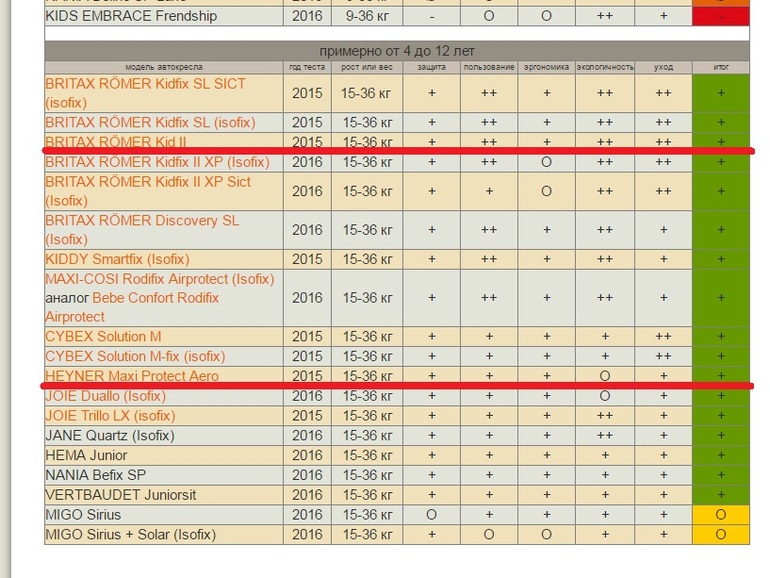Open MAXI-COSI Rodifix Airprotect (Isofix) link
The image size is (770, 578).
(x=159, y=279)
